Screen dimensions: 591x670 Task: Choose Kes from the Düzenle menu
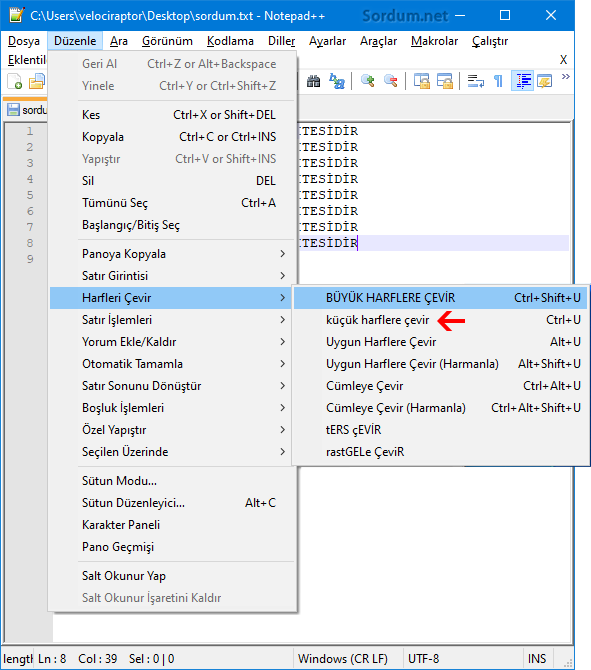tap(173, 115)
